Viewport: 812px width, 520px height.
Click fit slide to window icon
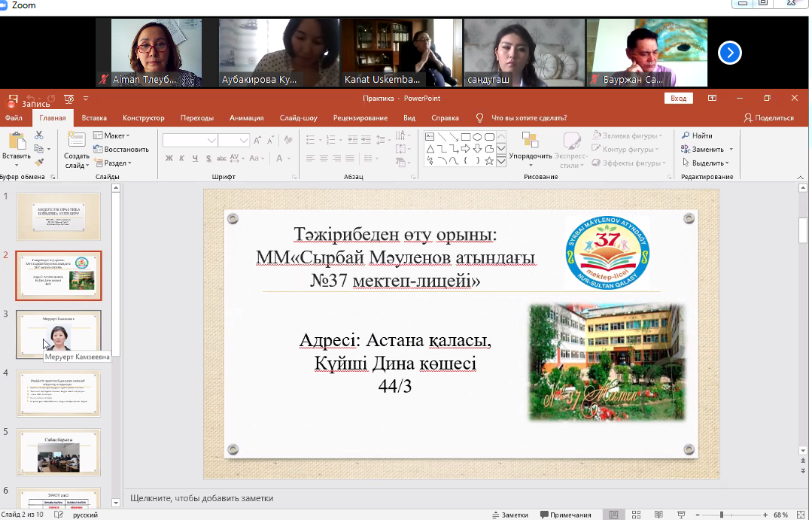(x=801, y=515)
